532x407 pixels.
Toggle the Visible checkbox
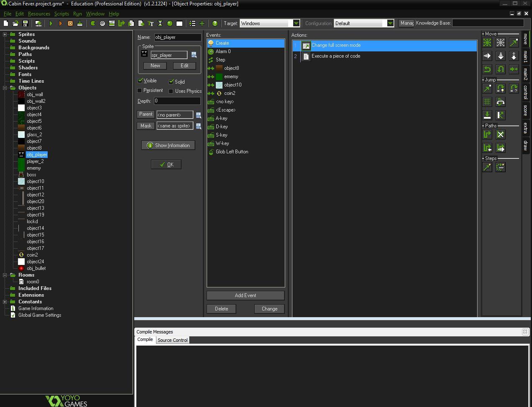coord(140,81)
